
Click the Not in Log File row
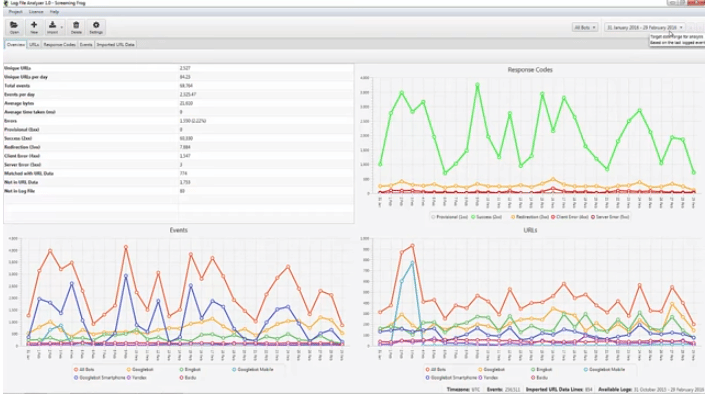pos(179,191)
